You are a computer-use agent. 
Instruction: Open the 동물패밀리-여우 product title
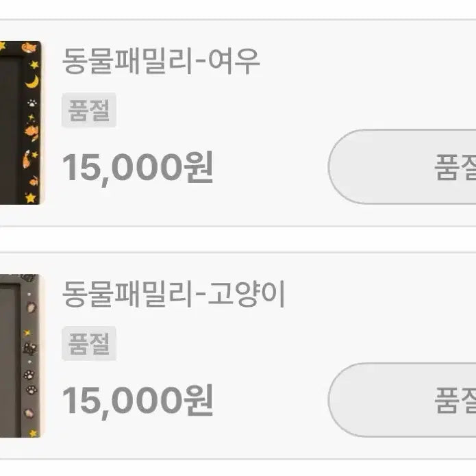[x=161, y=61]
